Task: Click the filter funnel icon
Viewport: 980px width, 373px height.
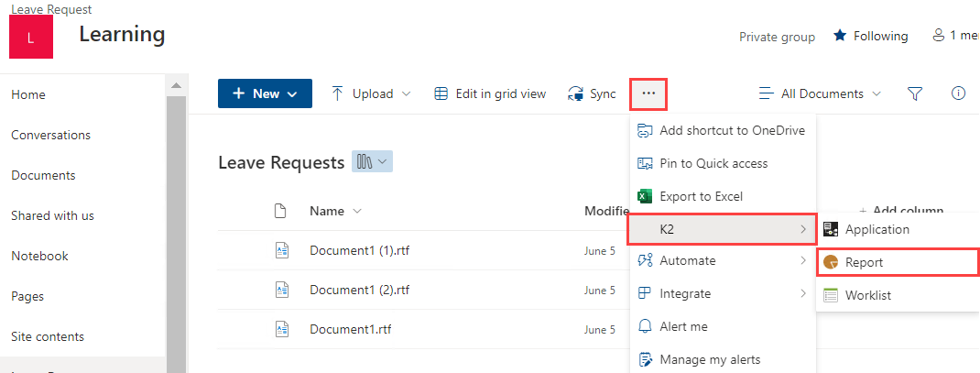Action: pos(914,93)
